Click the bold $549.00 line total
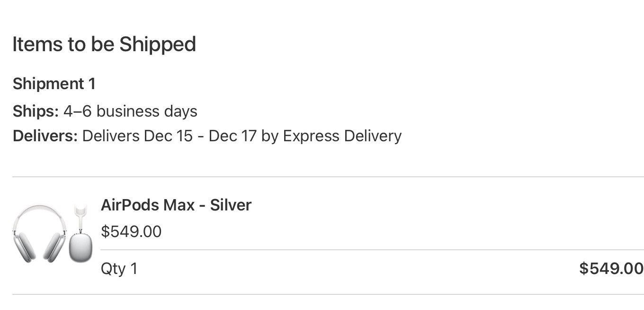The height and width of the screenshot is (310, 644). (611, 269)
